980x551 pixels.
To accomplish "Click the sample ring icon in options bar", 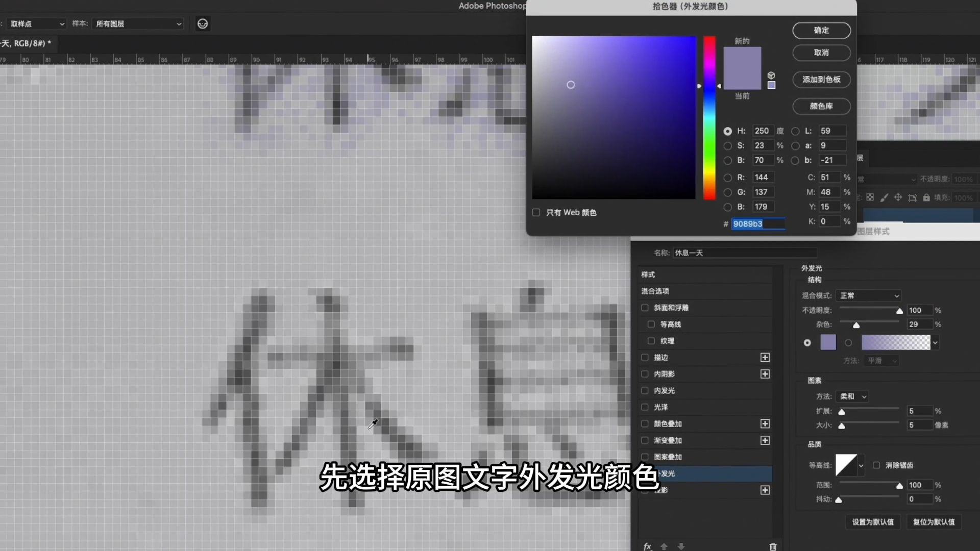I will [x=203, y=24].
